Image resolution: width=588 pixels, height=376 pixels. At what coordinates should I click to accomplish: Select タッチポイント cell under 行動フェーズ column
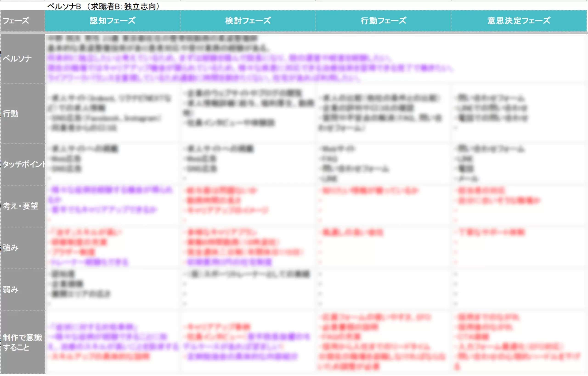click(383, 164)
